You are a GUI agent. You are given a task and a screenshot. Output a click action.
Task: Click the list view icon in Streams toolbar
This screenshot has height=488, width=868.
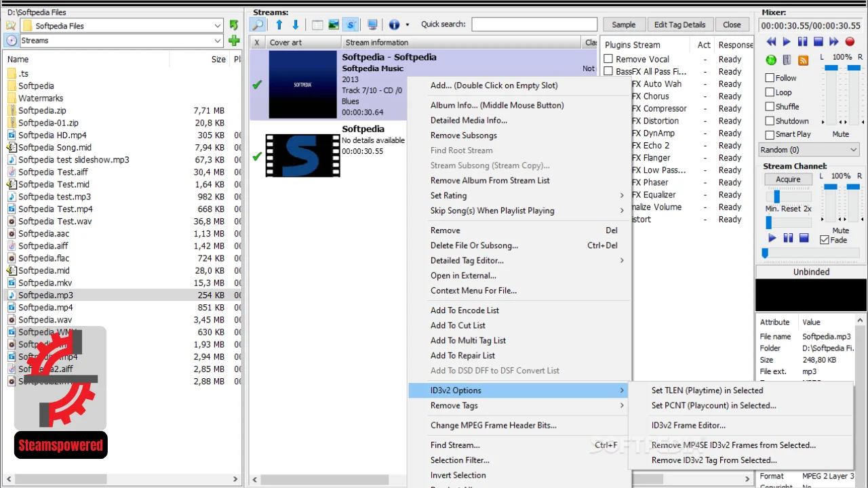[x=317, y=25]
